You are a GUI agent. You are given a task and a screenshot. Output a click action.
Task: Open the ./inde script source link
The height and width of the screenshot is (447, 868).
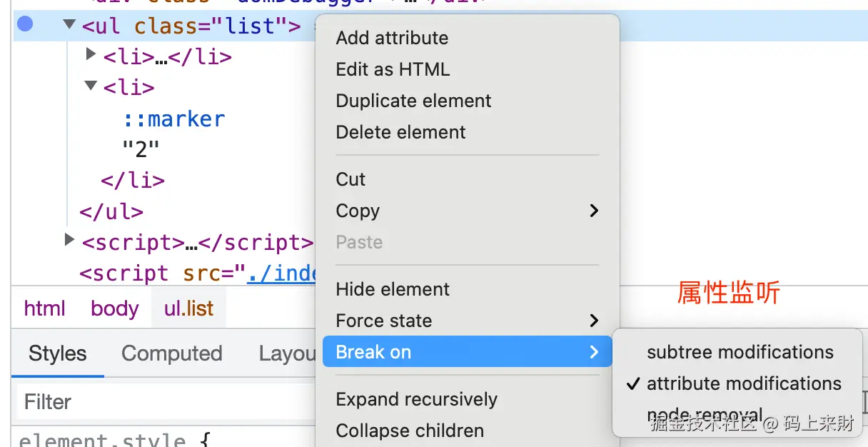pos(281,273)
